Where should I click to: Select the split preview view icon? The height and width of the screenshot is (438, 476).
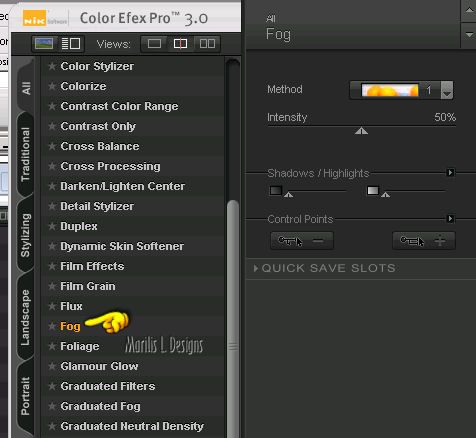click(180, 44)
